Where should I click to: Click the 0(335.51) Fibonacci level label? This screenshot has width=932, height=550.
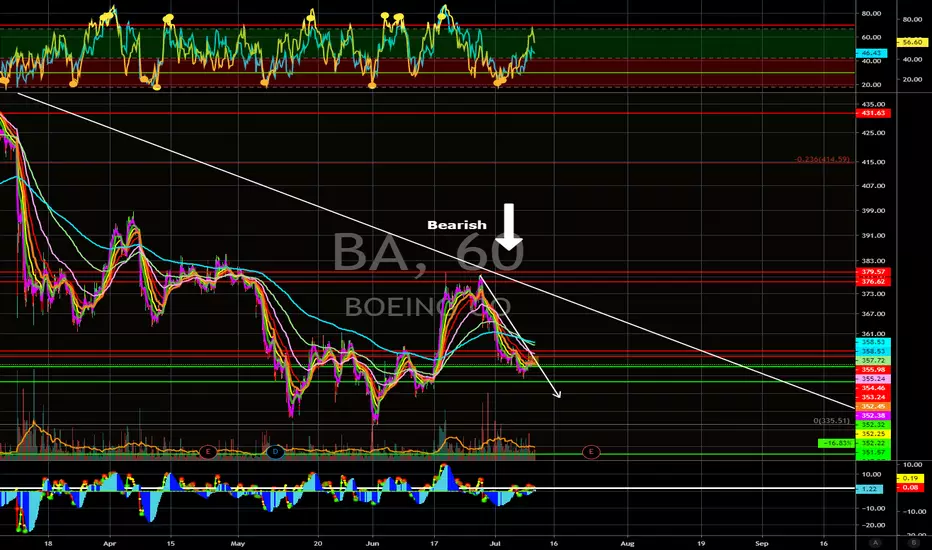832,420
